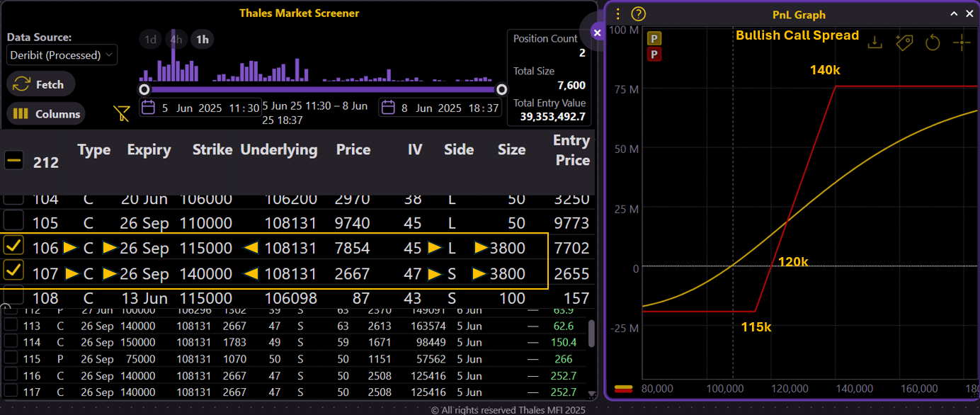Click entry price 7702 in row 106
The image size is (980, 415).
click(571, 249)
